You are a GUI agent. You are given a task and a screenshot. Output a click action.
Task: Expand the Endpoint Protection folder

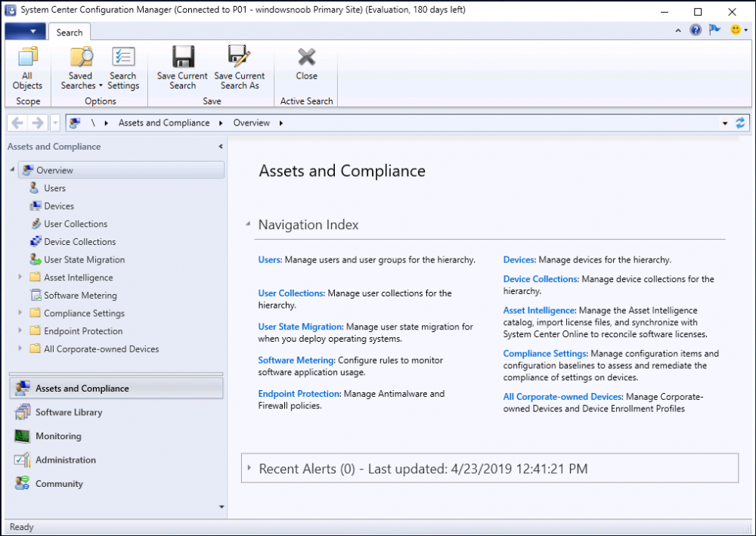coord(20,330)
